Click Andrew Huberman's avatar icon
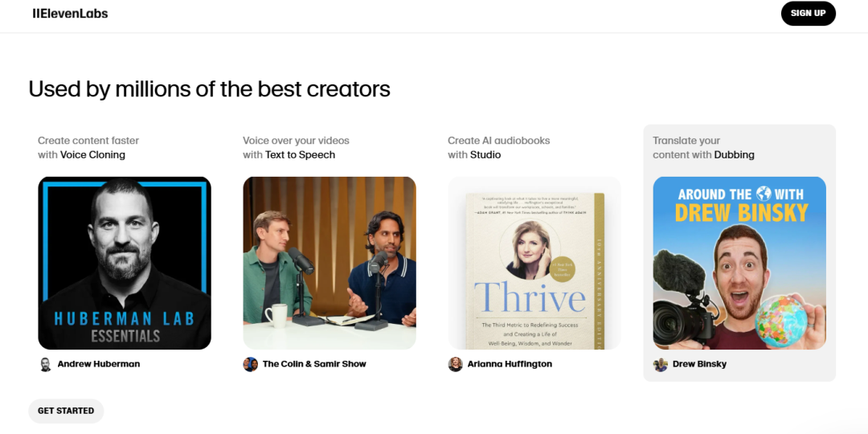The height and width of the screenshot is (434, 868). [45, 364]
